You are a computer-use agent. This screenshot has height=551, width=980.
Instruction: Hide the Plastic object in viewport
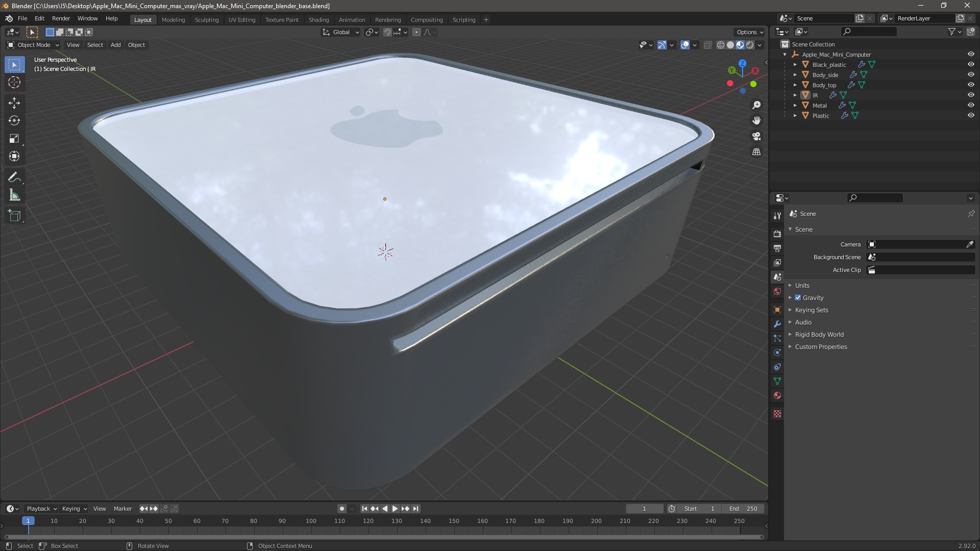pos(971,115)
